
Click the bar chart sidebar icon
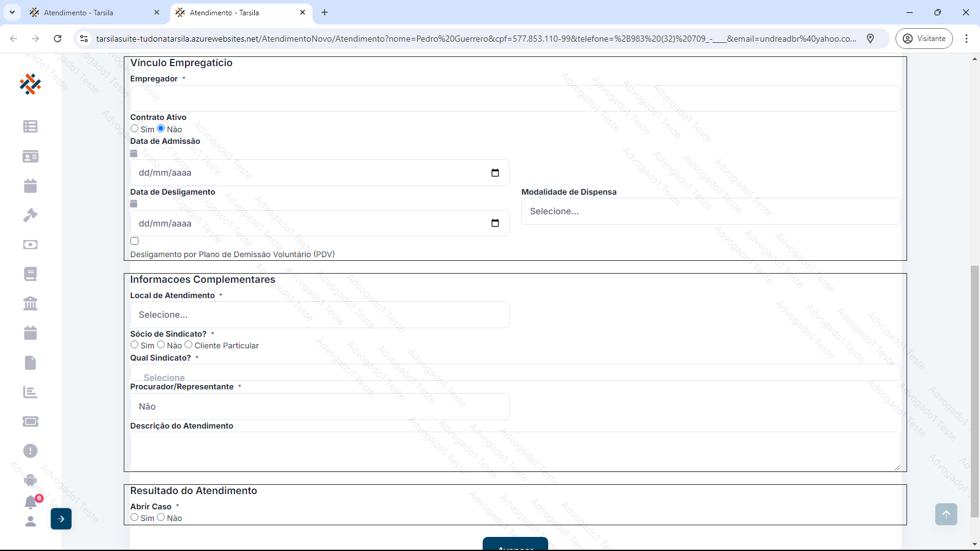point(30,392)
